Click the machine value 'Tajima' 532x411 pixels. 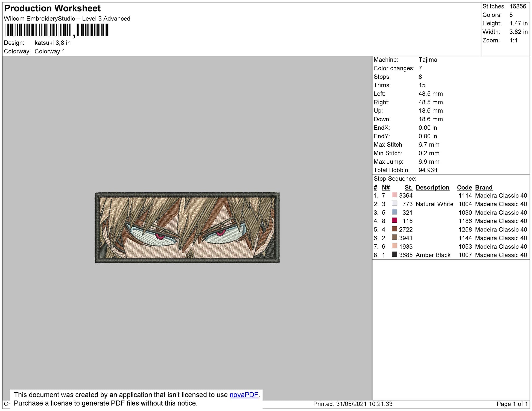(428, 60)
